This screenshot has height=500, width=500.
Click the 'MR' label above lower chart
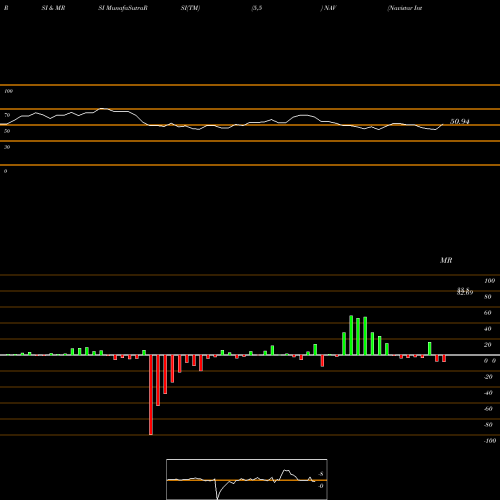coord(446,260)
